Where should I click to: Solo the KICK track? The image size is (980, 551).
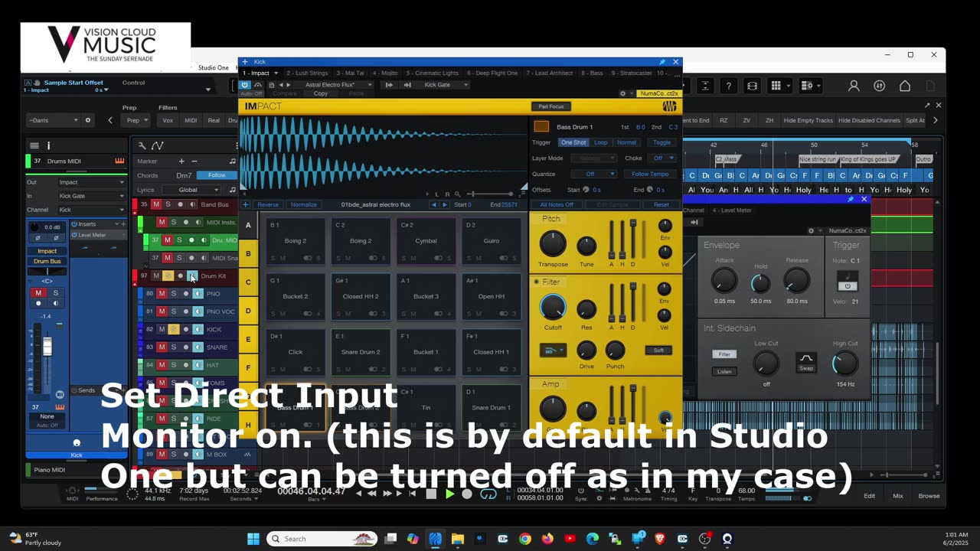pos(174,330)
